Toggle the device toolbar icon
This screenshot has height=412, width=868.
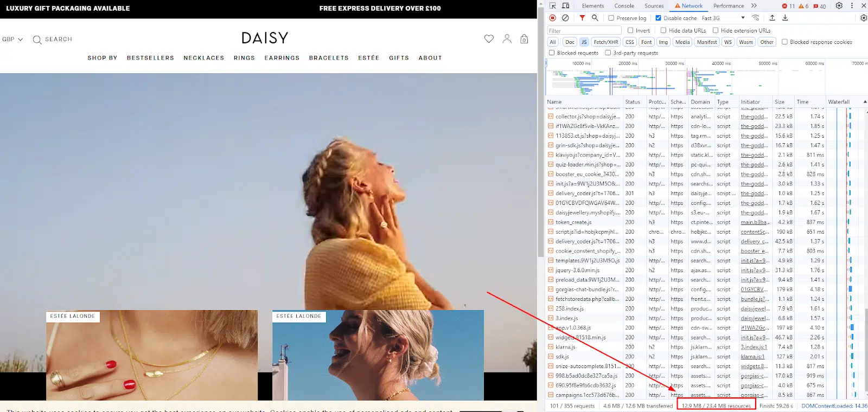(566, 5)
